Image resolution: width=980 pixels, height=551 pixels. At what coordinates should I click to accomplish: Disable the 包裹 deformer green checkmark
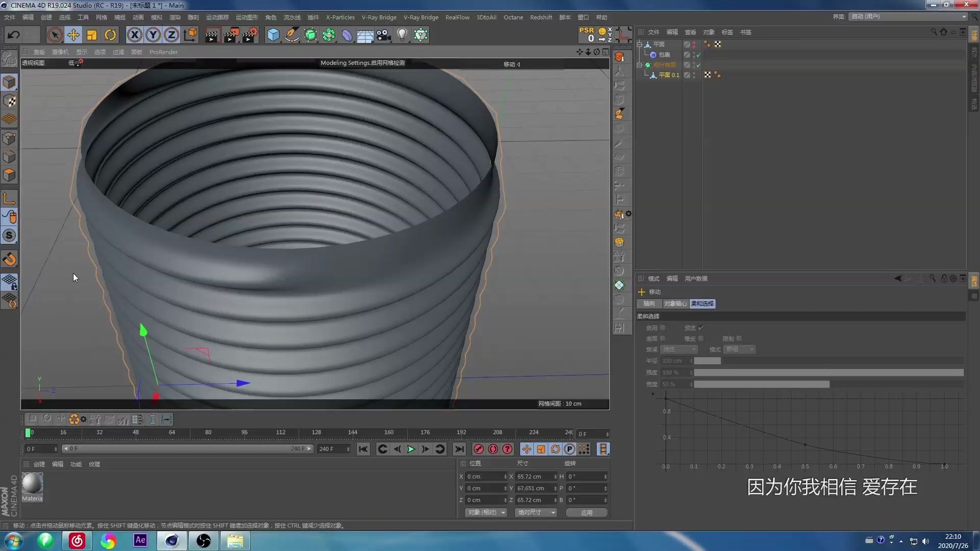pyautogui.click(x=698, y=55)
